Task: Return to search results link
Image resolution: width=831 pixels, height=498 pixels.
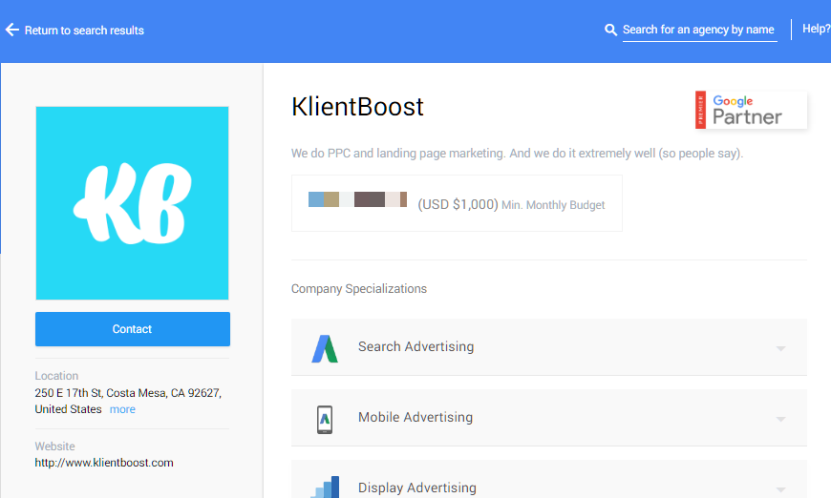Action: [x=84, y=30]
